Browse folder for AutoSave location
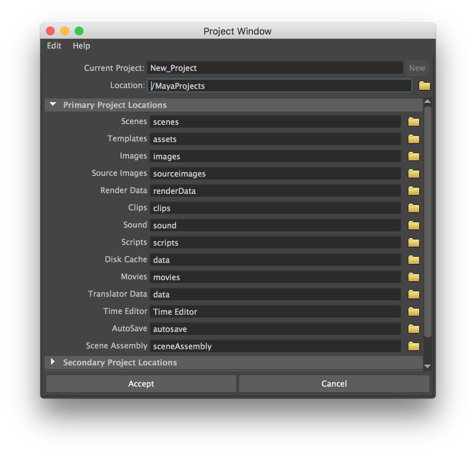 pos(413,329)
